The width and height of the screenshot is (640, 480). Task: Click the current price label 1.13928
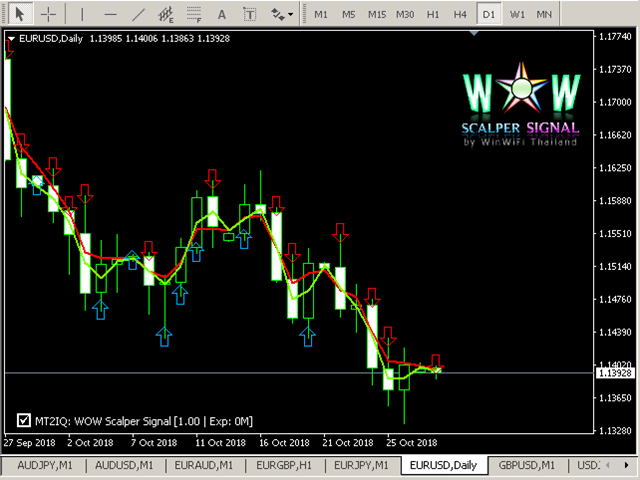pos(615,373)
